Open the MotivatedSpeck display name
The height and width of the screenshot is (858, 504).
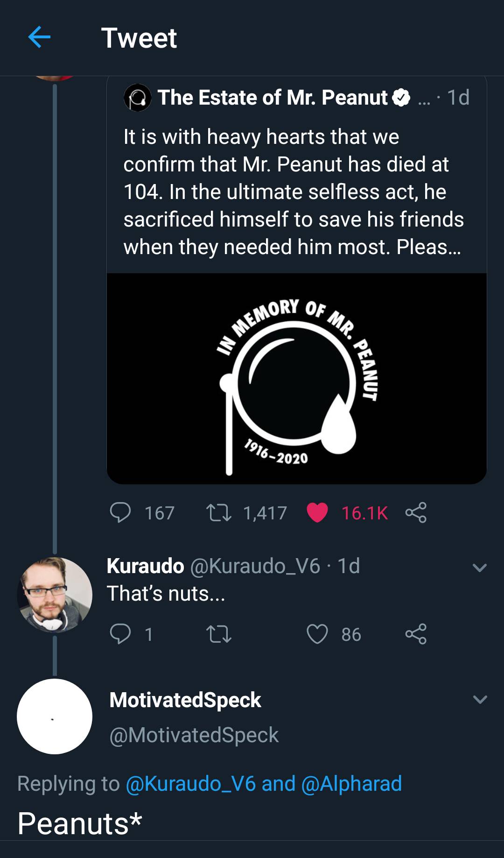point(185,700)
